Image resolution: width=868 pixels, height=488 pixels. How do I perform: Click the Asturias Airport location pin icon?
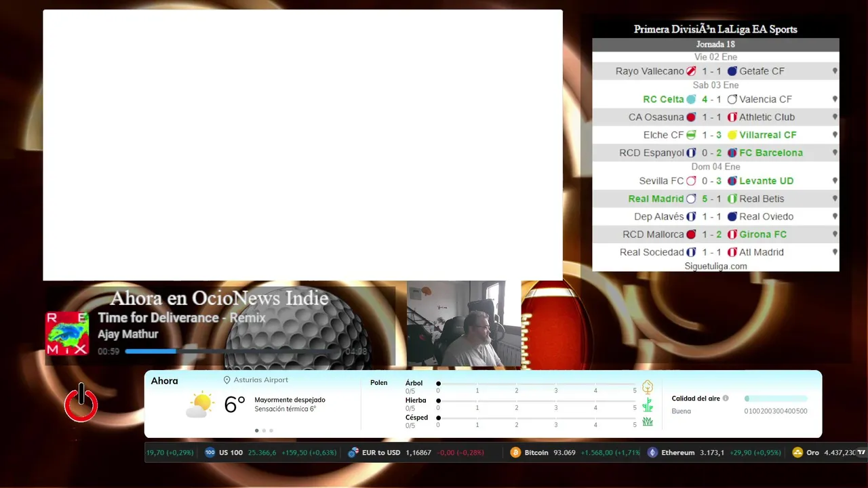[x=227, y=380]
